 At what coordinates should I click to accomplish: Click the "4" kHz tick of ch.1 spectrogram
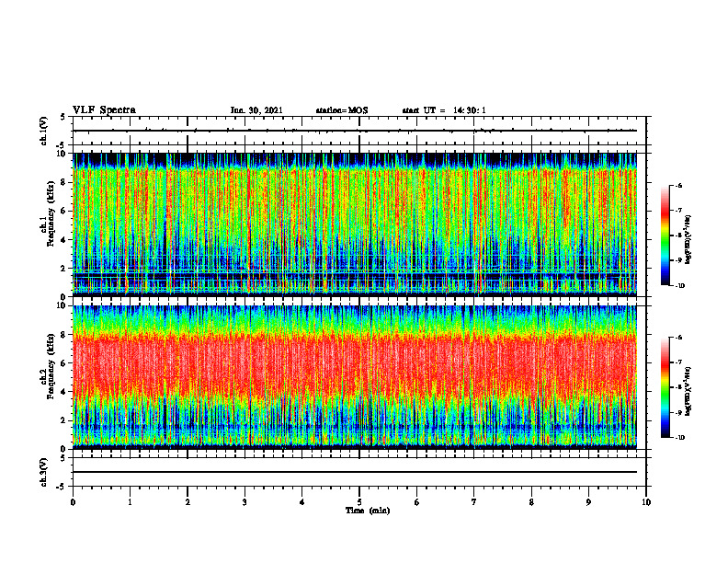(64, 240)
